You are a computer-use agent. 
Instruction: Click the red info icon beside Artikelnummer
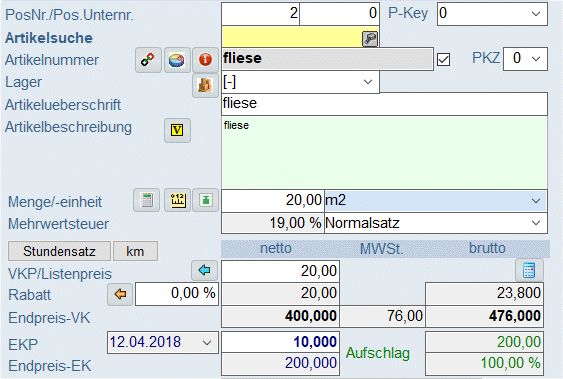click(205, 60)
